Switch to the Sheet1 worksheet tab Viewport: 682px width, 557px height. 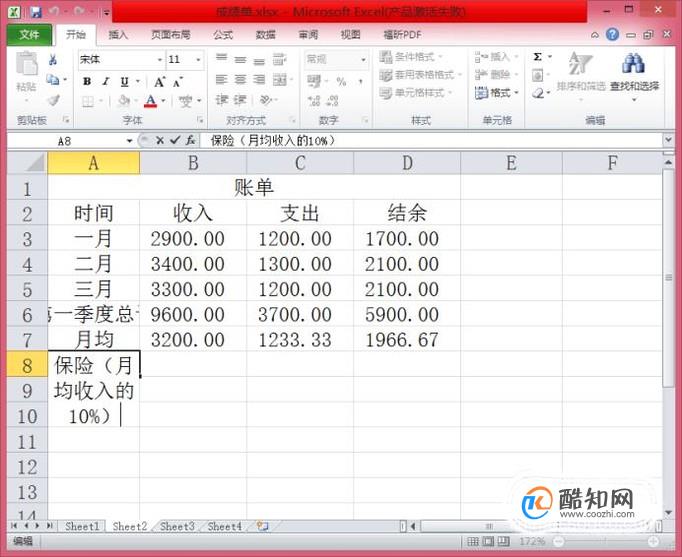coord(82,527)
